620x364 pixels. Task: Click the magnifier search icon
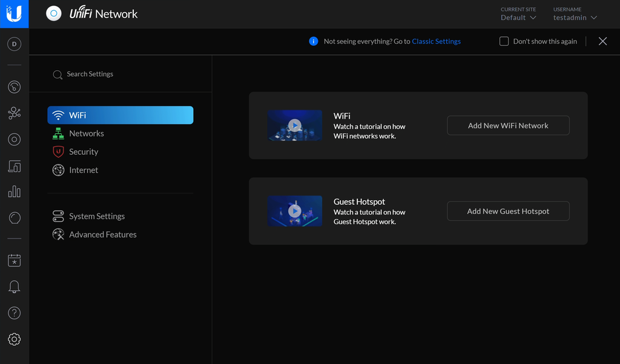pyautogui.click(x=58, y=74)
